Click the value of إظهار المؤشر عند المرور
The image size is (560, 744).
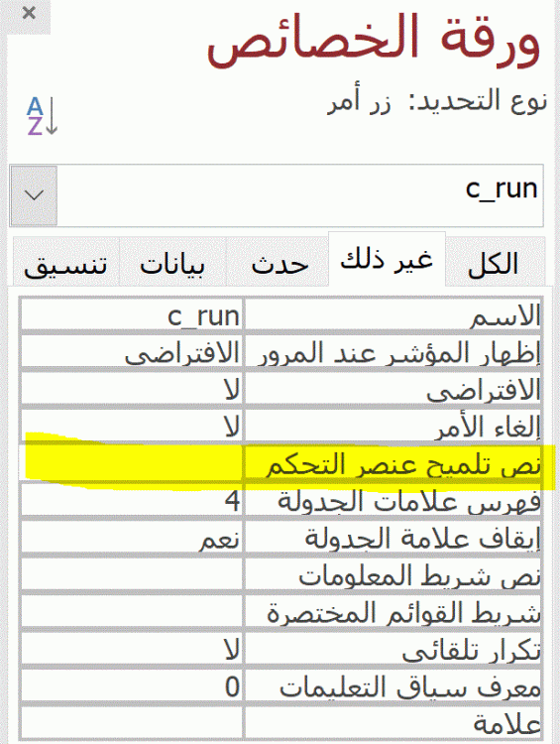tap(132, 351)
